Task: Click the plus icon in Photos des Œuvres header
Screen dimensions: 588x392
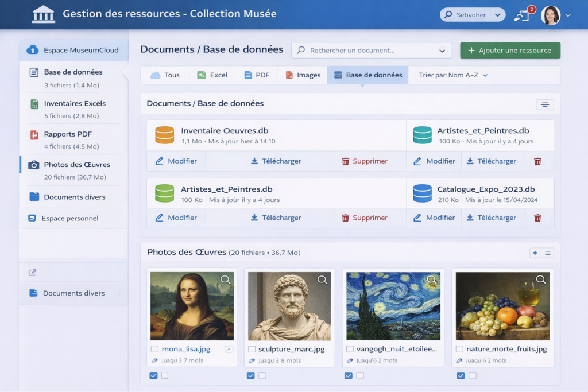Action: tap(535, 253)
